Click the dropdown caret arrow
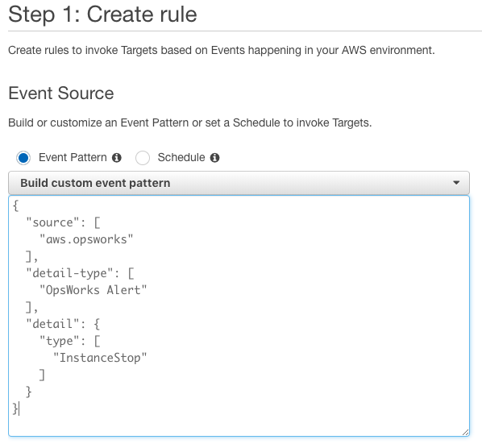 tap(456, 183)
